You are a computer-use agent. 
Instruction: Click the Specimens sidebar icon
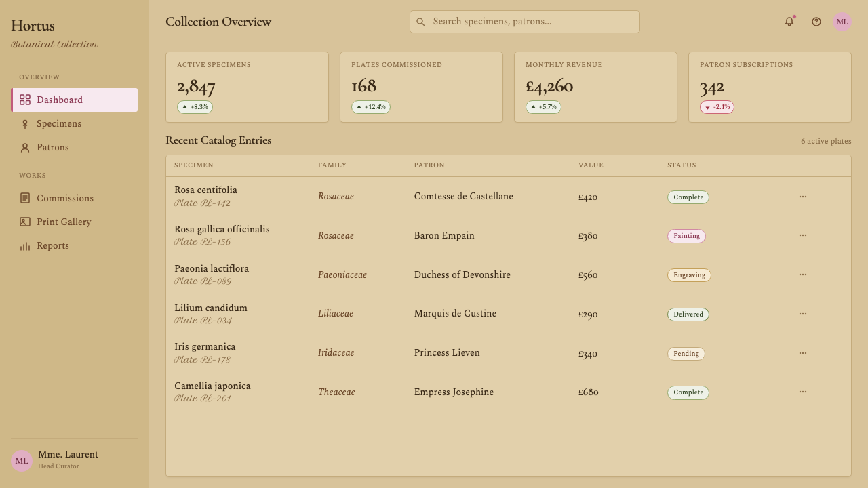pos(25,124)
